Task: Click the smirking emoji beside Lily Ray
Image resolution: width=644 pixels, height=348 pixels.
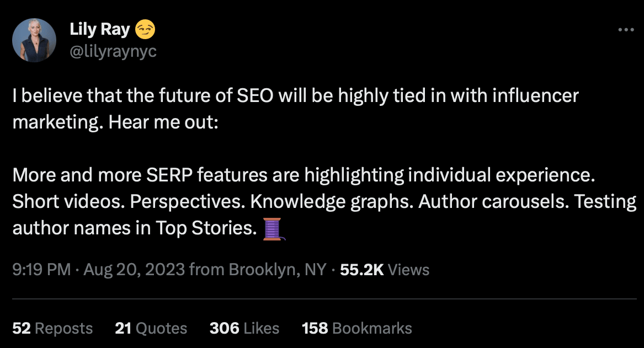Action: click(145, 30)
